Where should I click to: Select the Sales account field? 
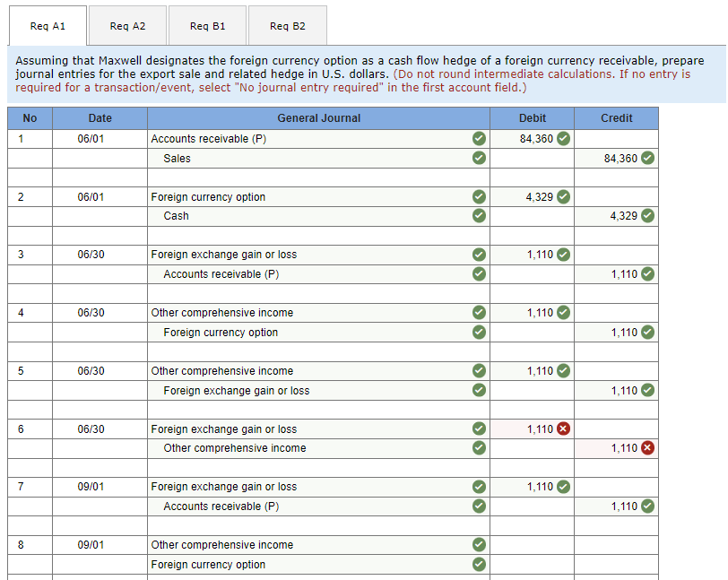tap(318, 159)
